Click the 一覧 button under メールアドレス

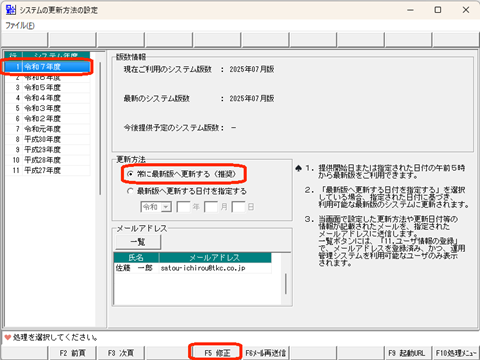(138, 242)
